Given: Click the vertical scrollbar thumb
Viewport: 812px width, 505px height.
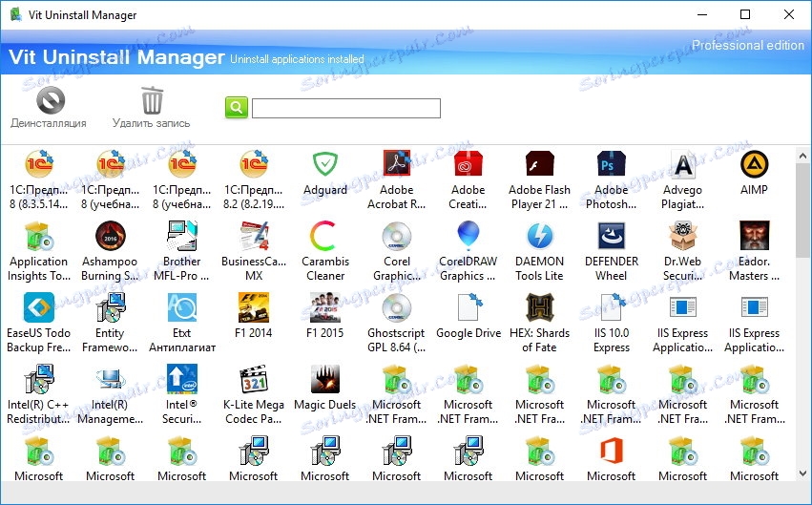Looking at the screenshot, I should (802, 210).
